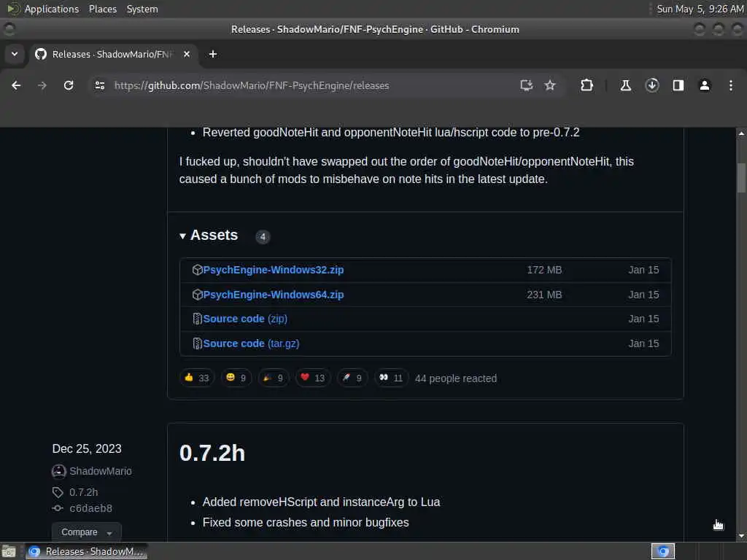Click the 172 MB file size

coord(544,270)
